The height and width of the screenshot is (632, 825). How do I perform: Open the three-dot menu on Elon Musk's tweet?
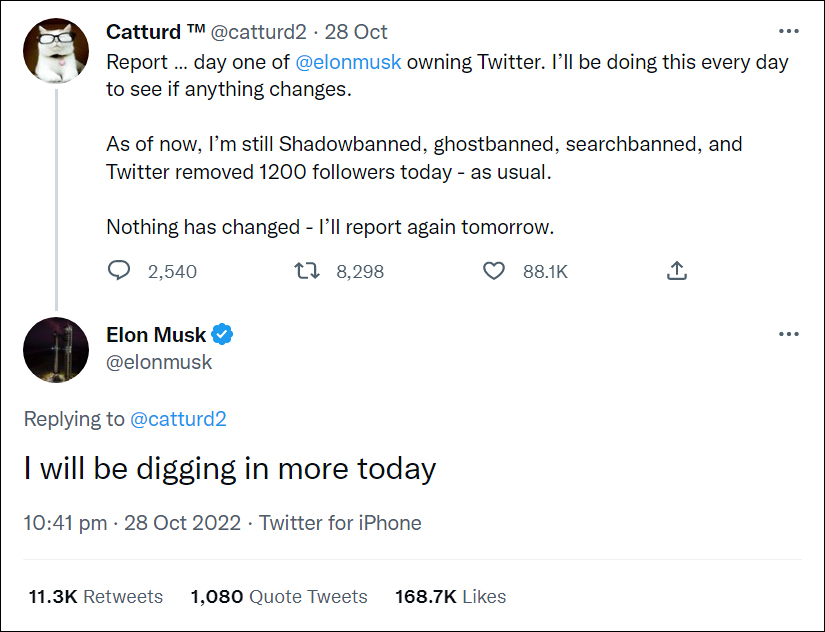[x=789, y=334]
